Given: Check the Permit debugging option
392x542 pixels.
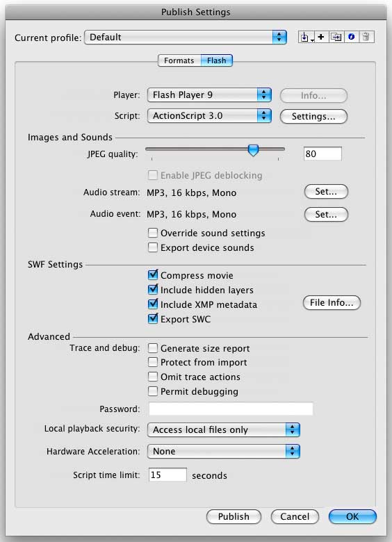Looking at the screenshot, I should click(x=153, y=391).
